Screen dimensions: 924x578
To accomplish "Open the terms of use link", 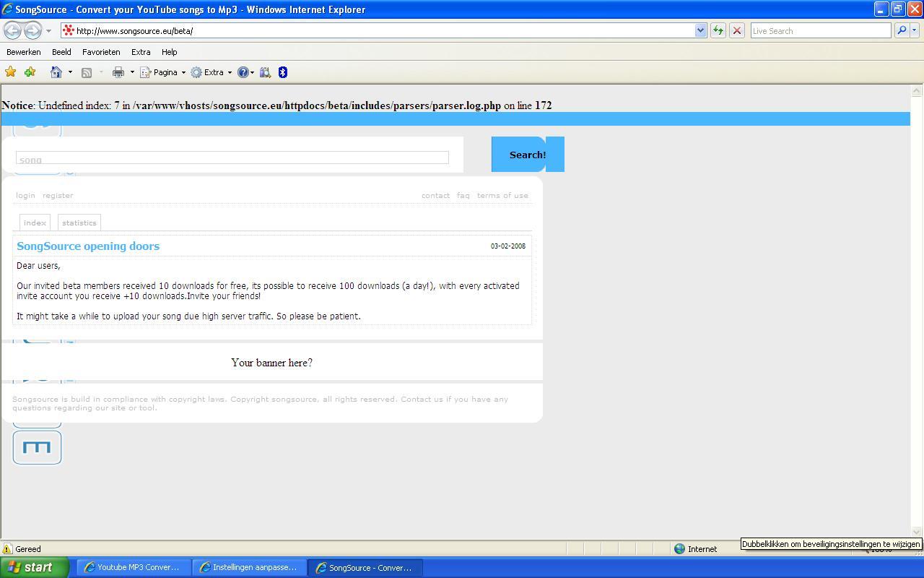I will pyautogui.click(x=502, y=195).
